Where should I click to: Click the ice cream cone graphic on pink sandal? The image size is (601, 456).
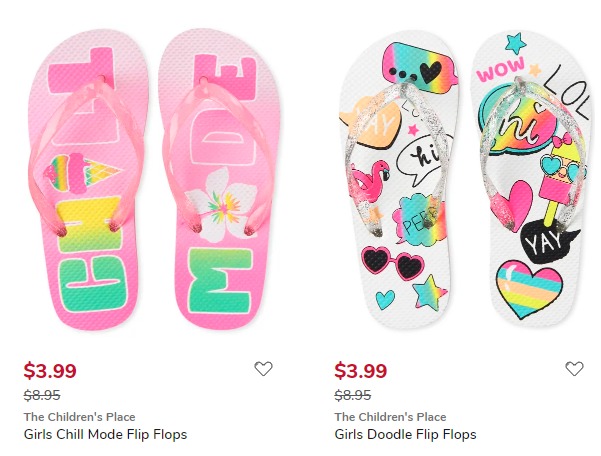[x=82, y=173]
